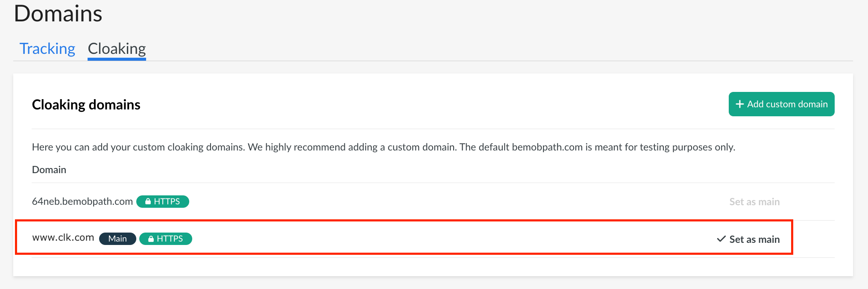Select the www.clk.com domain name
The width and height of the screenshot is (868, 289).
click(x=63, y=238)
